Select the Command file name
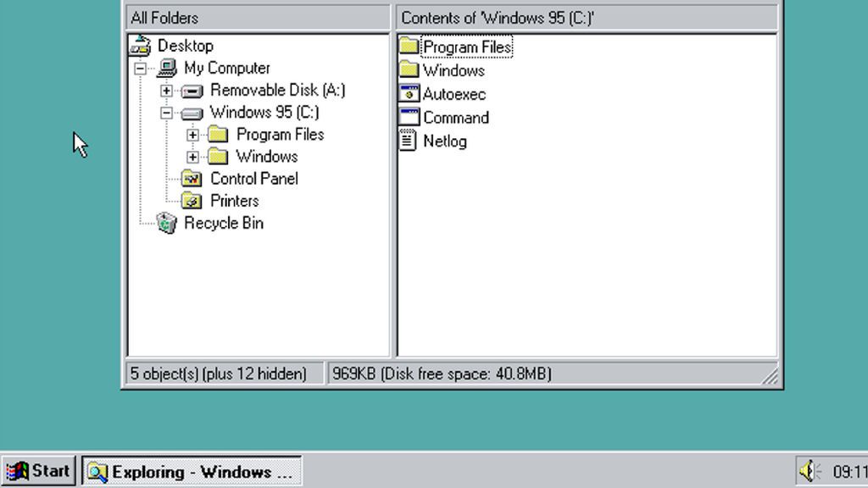868x488 pixels. coord(455,117)
